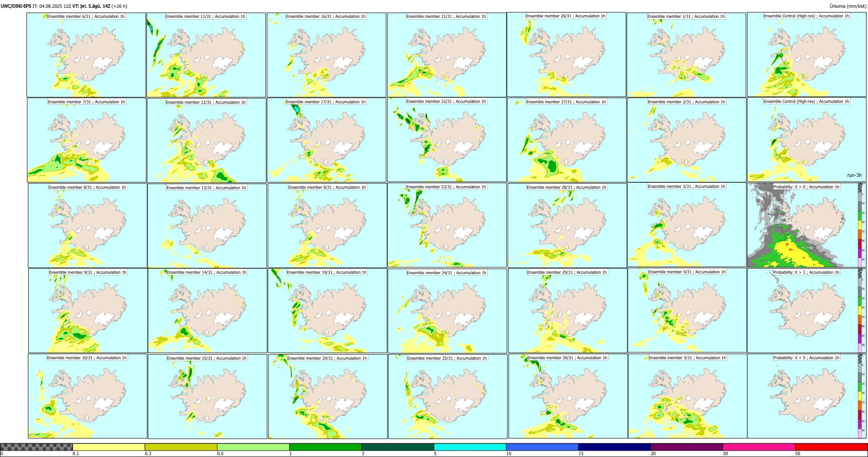Pick the green 1–3 legend swatch

[x=325, y=447]
